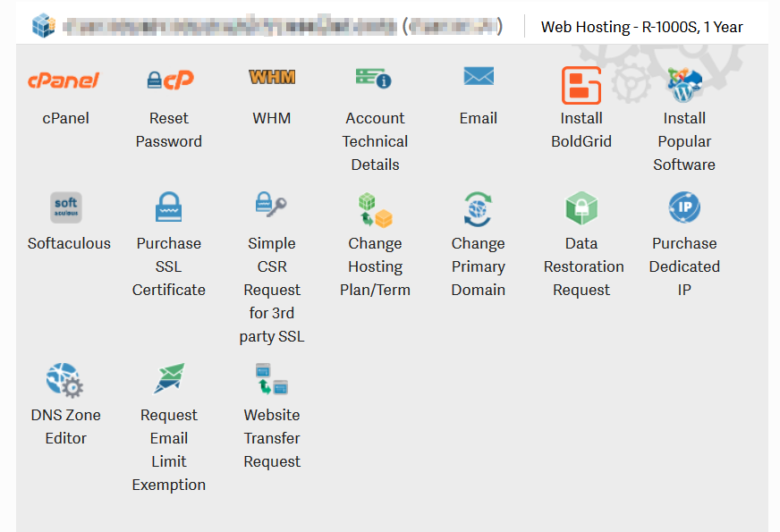Click the "Website Transfer Request" text link
The height and width of the screenshot is (532, 780).
point(272,438)
